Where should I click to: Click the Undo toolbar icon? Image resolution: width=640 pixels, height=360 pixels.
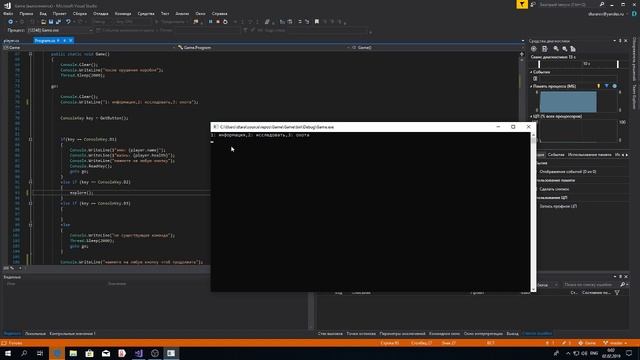68,22
